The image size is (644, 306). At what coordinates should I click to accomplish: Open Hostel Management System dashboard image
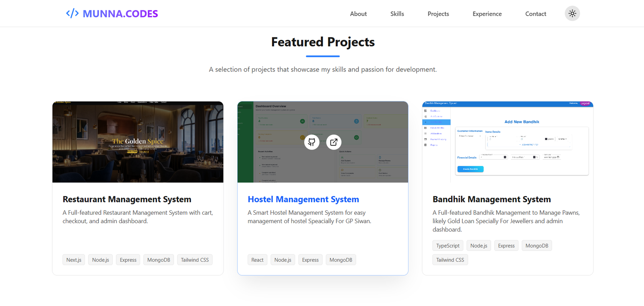[323, 142]
